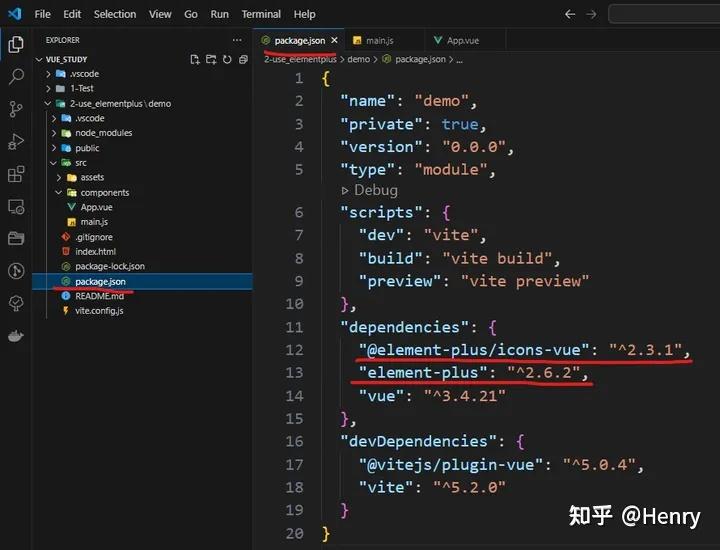
Task: Open the Extensions view
Action: tap(16, 174)
